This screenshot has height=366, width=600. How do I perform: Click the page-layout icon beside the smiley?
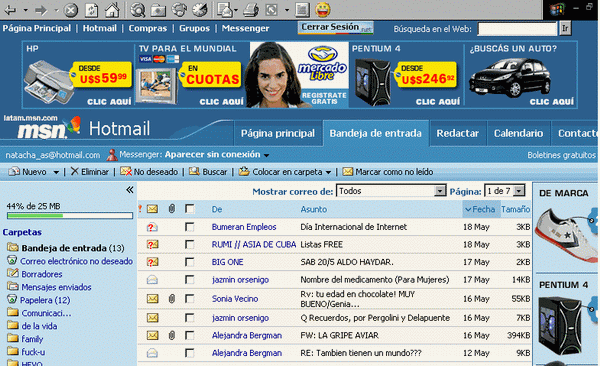pos(302,10)
